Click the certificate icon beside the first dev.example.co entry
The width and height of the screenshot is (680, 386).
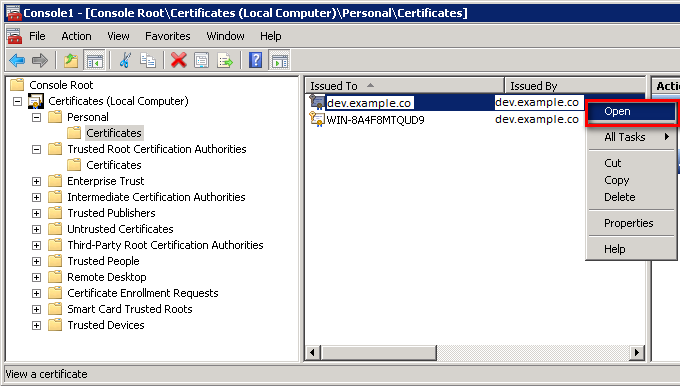coord(317,102)
